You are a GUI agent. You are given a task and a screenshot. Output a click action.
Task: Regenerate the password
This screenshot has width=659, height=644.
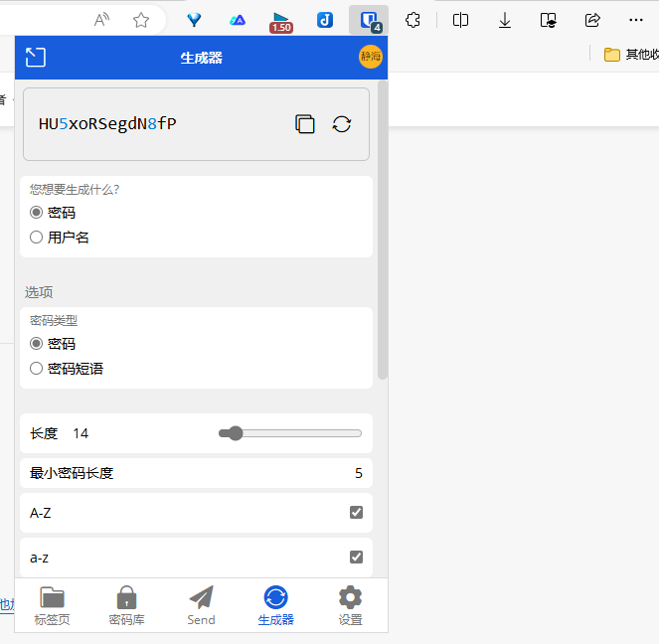tap(342, 124)
